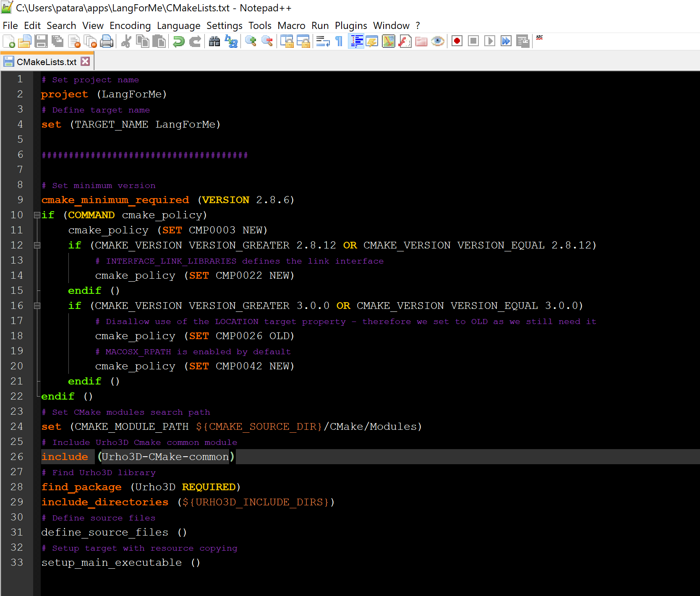Zoom out using the magnifier minus icon
Screen dimensions: 700x596
[267, 41]
